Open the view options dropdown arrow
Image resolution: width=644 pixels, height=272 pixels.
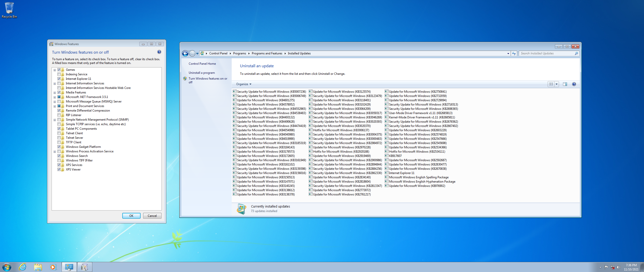556,84
